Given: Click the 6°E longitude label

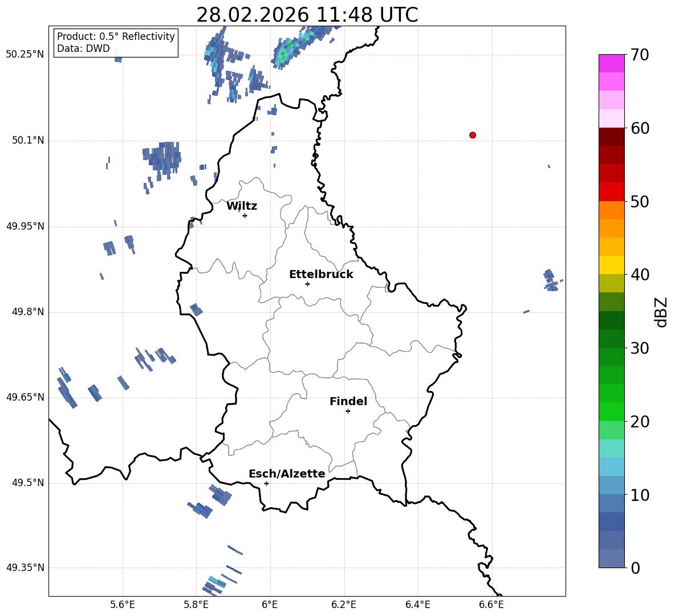Looking at the screenshot, I should coord(270,605).
